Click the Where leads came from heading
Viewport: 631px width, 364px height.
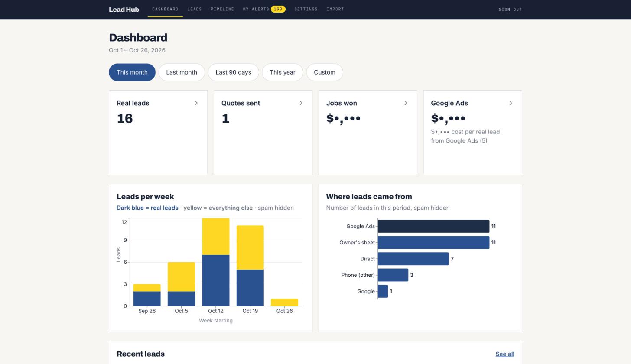(369, 197)
